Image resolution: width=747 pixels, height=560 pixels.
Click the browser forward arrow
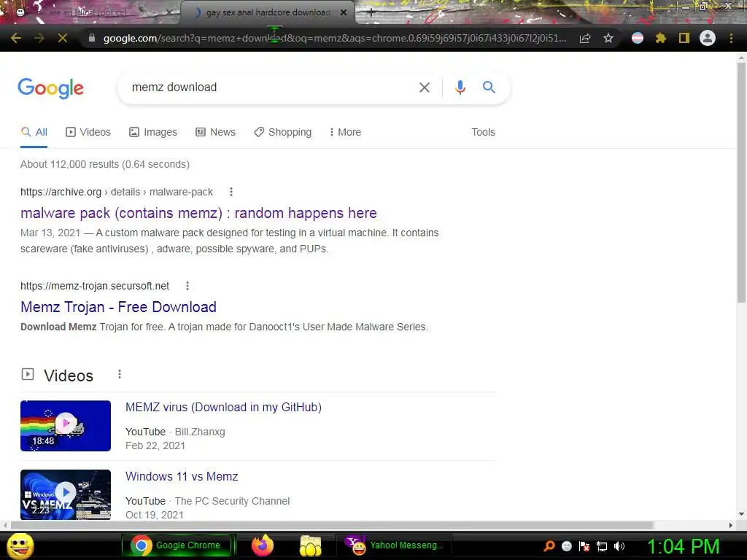(39, 38)
